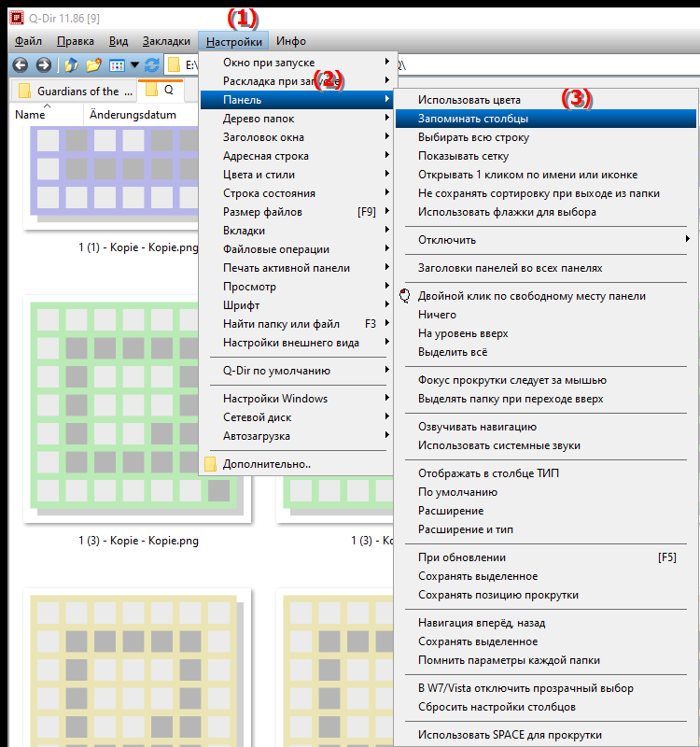Sort by the Name column header
The height and width of the screenshot is (747, 700).
[x=47, y=115]
